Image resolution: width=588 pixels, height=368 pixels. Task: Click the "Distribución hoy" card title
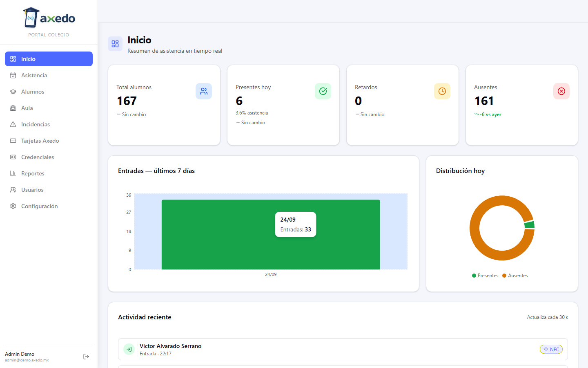click(x=460, y=171)
